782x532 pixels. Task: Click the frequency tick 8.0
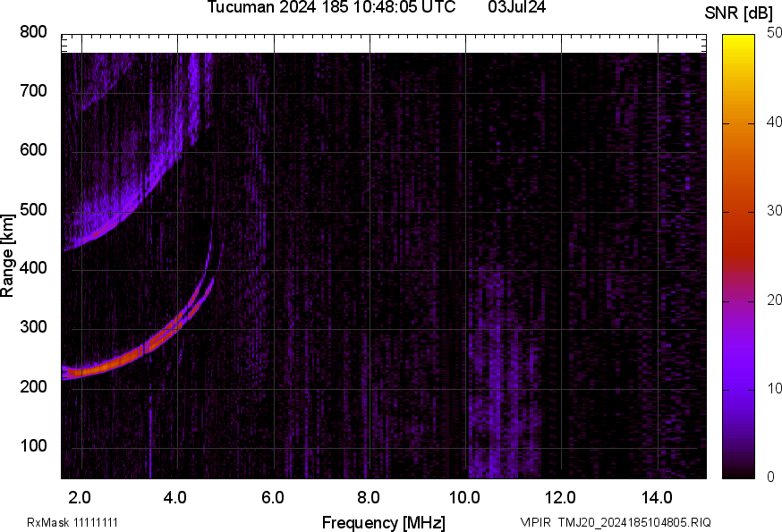[368, 498]
